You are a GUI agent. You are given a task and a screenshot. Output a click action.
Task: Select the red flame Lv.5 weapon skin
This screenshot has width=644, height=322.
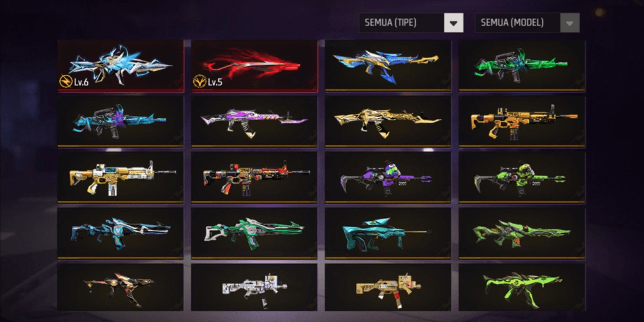click(x=254, y=65)
